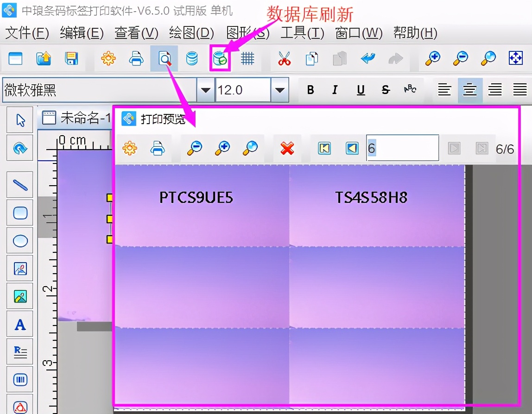
Task: Click the gray Redo arrow
Action: [x=396, y=59]
